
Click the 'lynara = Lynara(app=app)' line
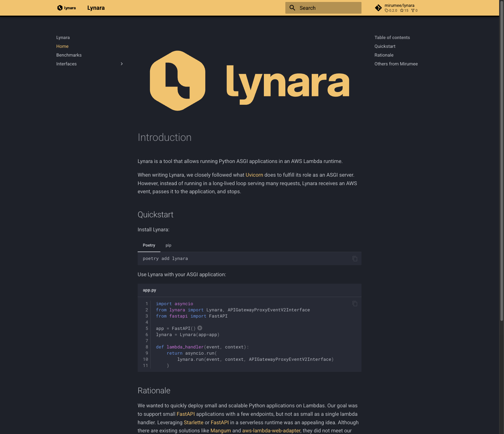[x=188, y=335]
